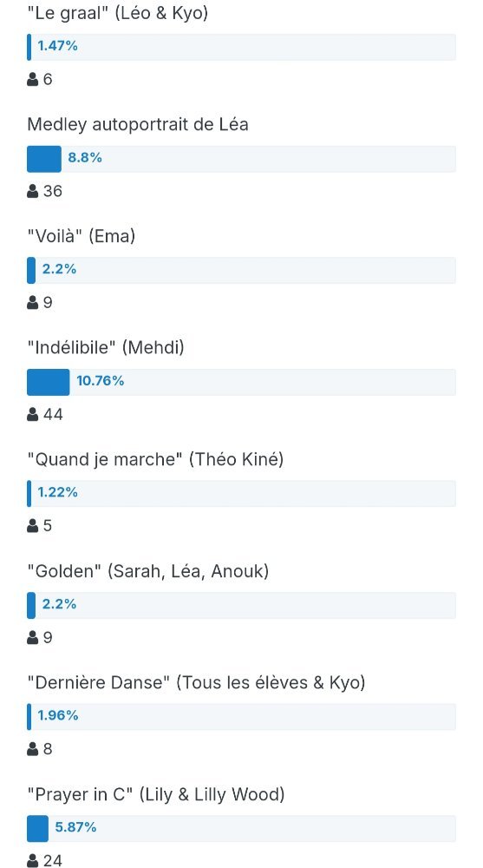Viewport: 483px width, 868px height.
Task: Click voter icon beside count 36
Action: point(33,192)
